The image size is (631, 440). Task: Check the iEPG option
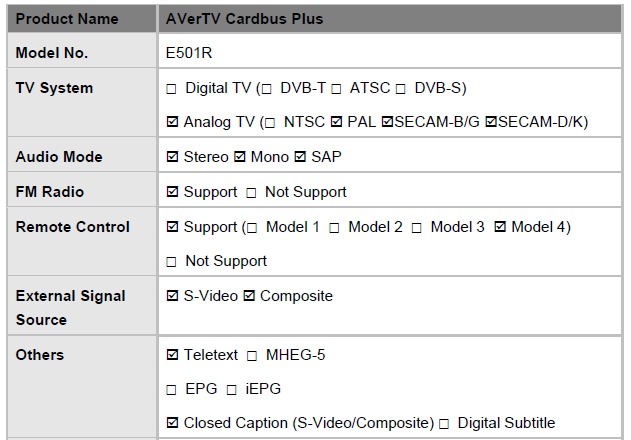tap(231, 389)
